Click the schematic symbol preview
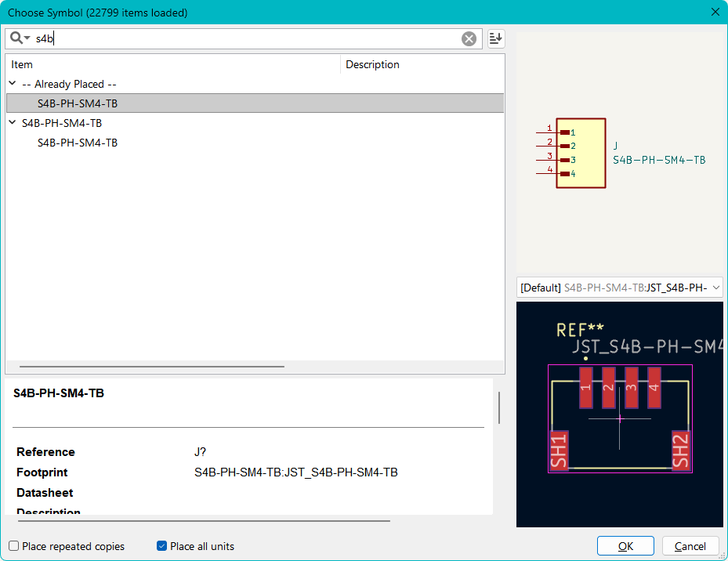This screenshot has width=728, height=561. tap(620, 154)
